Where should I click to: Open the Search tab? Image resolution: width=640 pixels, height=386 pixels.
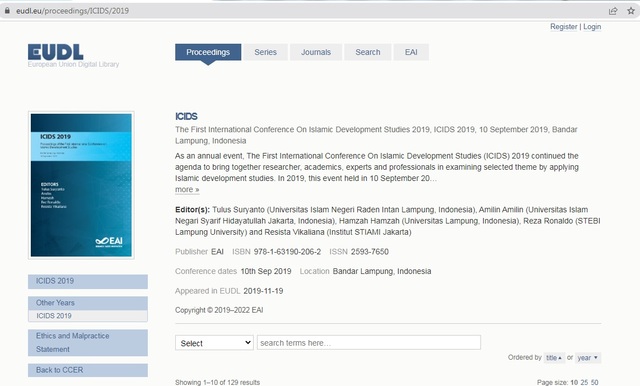[x=368, y=52]
